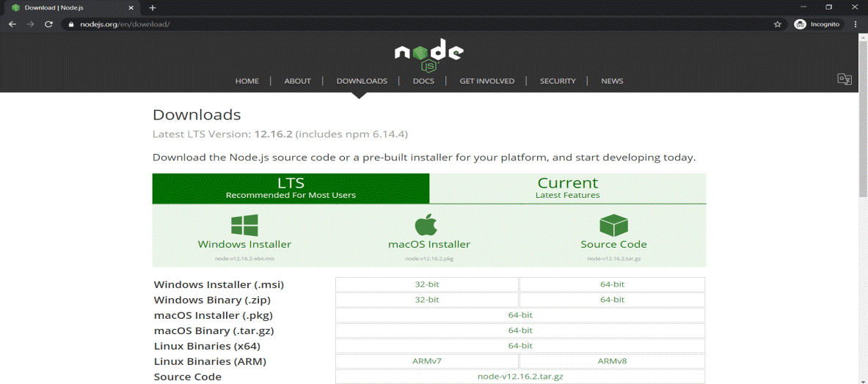Download 32-bit Windows Binary (.zip)
This screenshot has height=384, width=868.
pyautogui.click(x=427, y=300)
